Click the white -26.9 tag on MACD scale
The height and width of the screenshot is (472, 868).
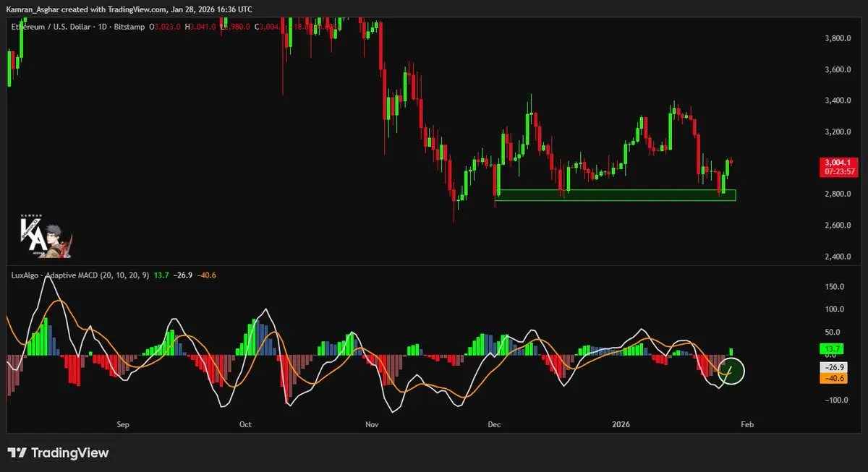pyautogui.click(x=834, y=366)
